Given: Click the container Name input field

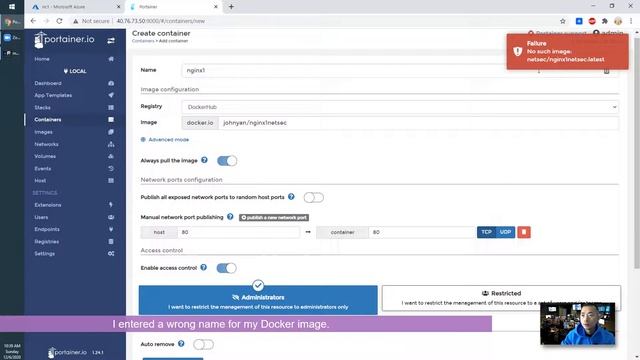Looking at the screenshot, I should click(x=400, y=70).
